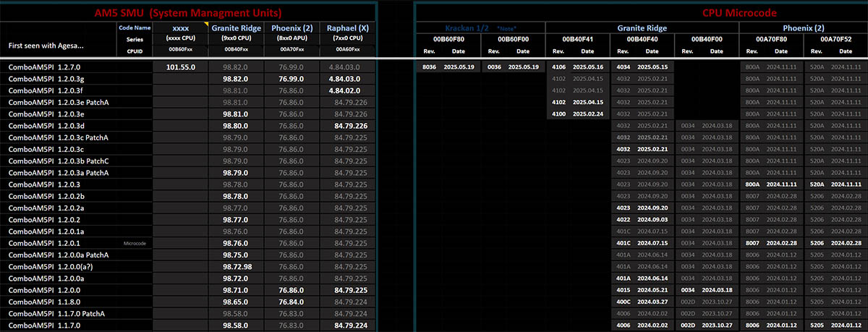The width and height of the screenshot is (868, 332).
Task: Select the First seen with Agesa header
Action: pyautogui.click(x=45, y=45)
